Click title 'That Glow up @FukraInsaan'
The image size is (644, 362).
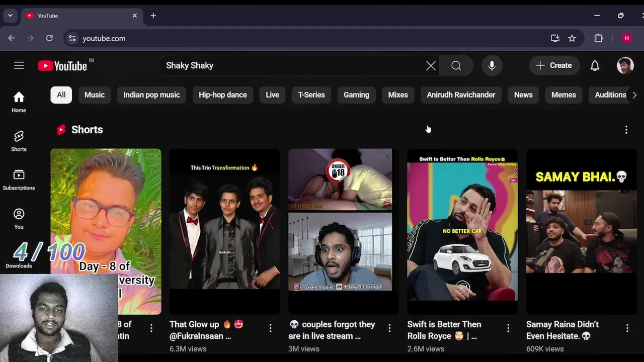coord(206,330)
